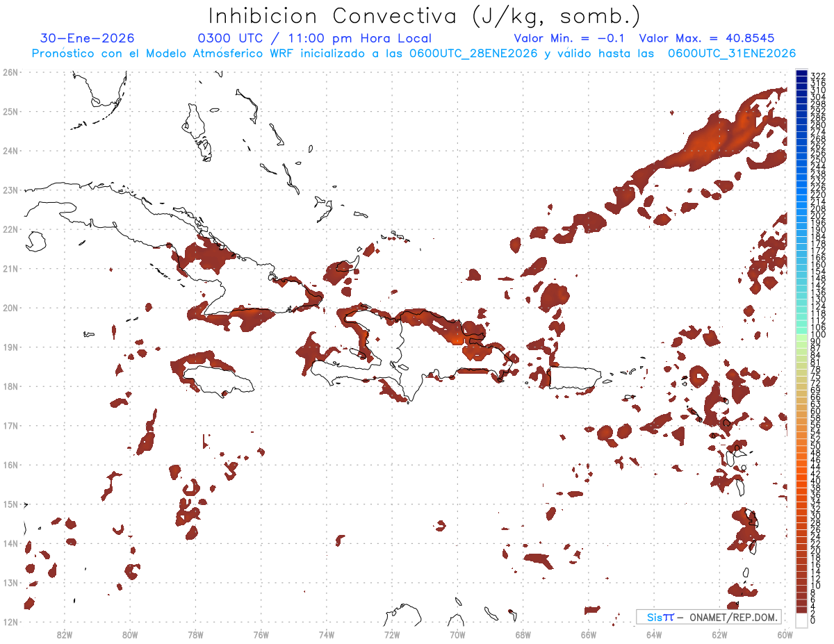
Task: Click the 80W longitude label
Action: point(130,634)
